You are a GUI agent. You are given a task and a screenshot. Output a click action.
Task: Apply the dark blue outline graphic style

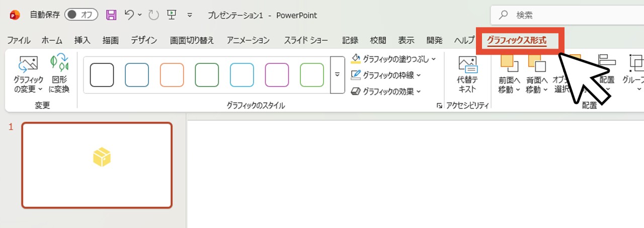tap(137, 75)
